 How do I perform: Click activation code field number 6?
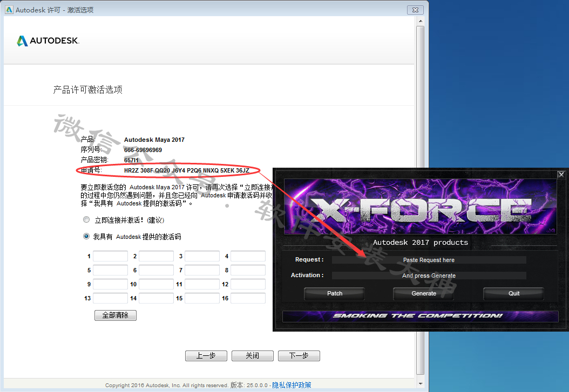tap(156, 270)
